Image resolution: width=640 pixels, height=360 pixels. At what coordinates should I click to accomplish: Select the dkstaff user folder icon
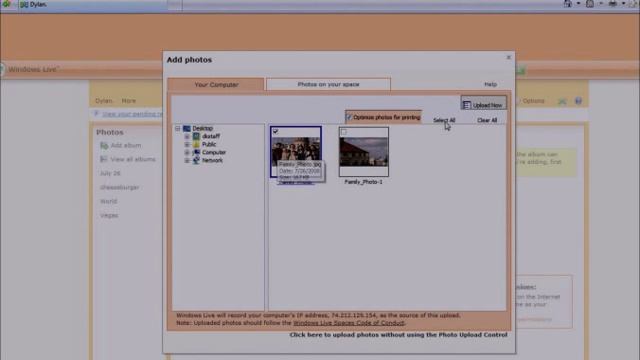[196, 136]
